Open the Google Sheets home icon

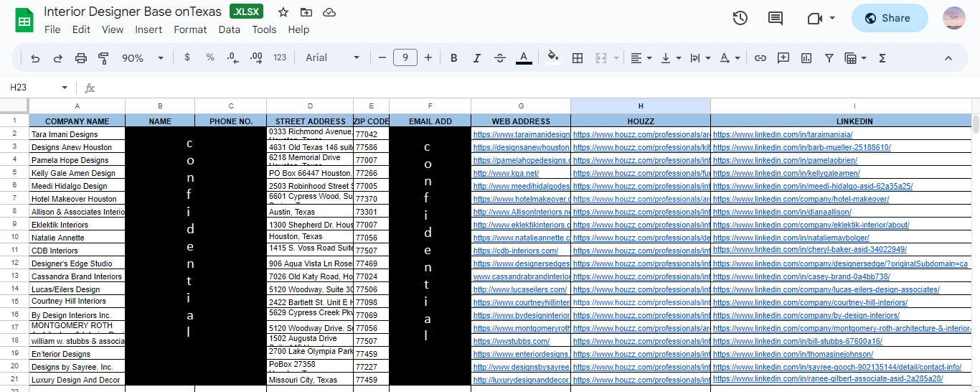[x=24, y=20]
